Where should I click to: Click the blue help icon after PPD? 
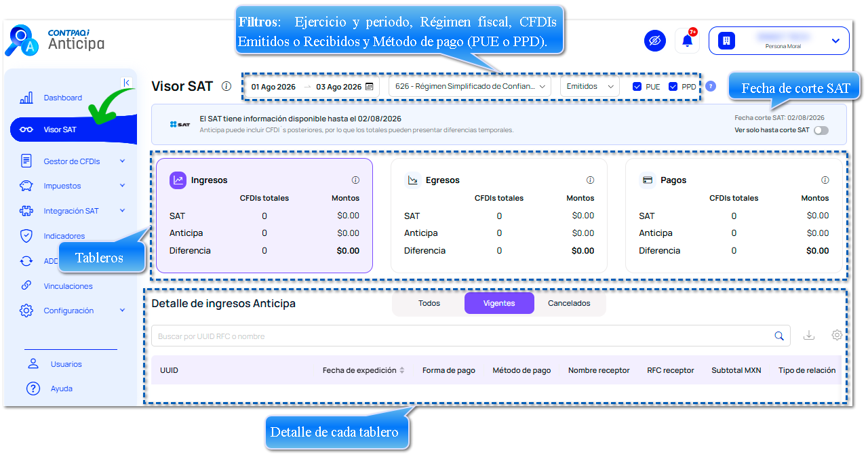click(710, 86)
